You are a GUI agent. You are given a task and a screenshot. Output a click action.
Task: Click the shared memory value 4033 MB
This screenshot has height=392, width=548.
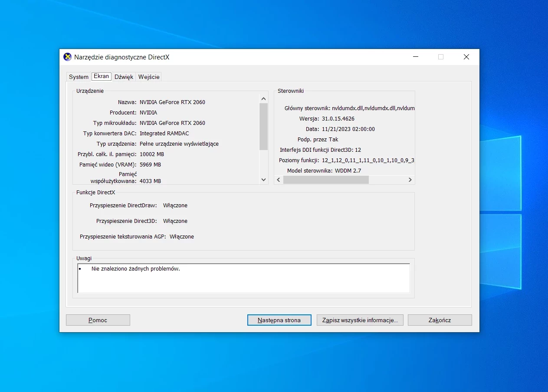coord(150,181)
